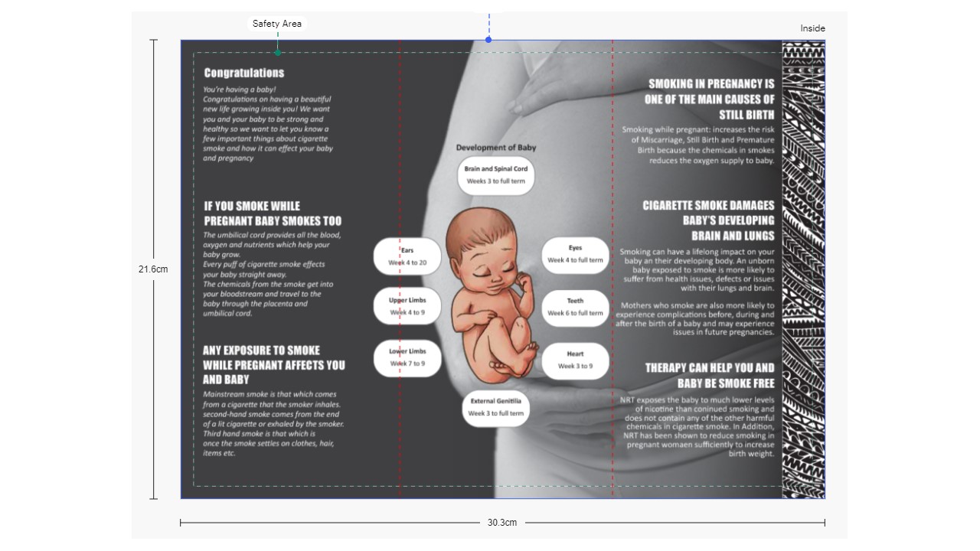This screenshot has height=551, width=980.
Task: Select the External Genitilia bubble
Action: [496, 407]
